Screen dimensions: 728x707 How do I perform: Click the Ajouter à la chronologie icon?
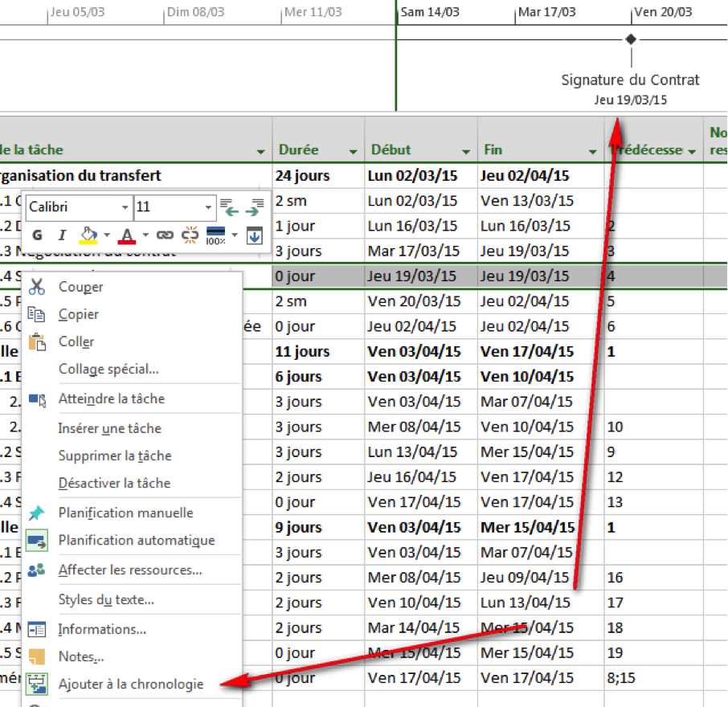pos(37,684)
